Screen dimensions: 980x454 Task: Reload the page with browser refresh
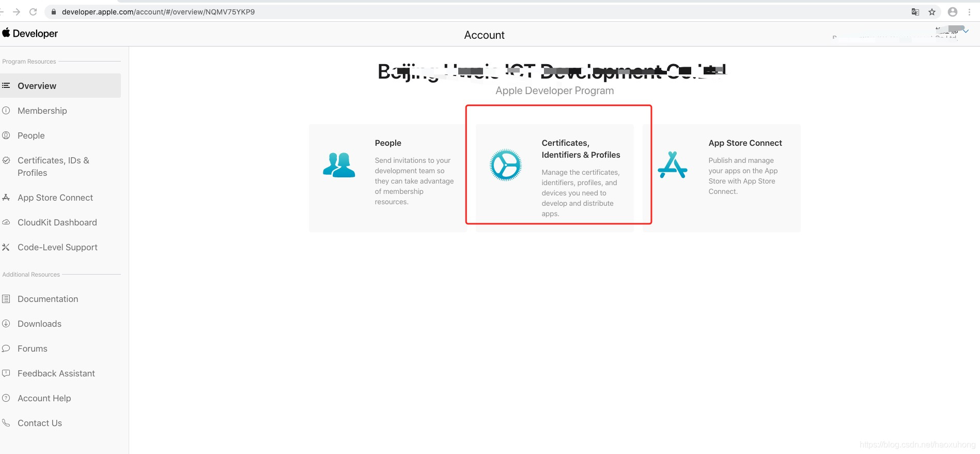[x=33, y=11]
